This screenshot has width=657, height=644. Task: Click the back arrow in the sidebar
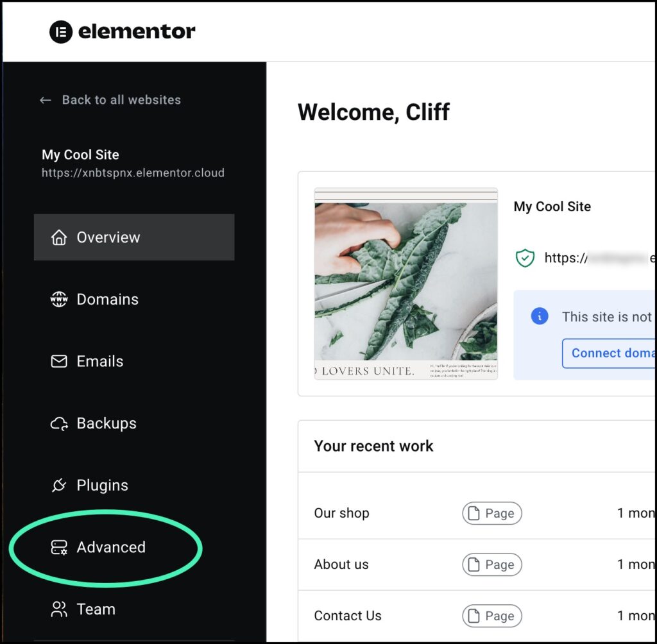(x=44, y=100)
